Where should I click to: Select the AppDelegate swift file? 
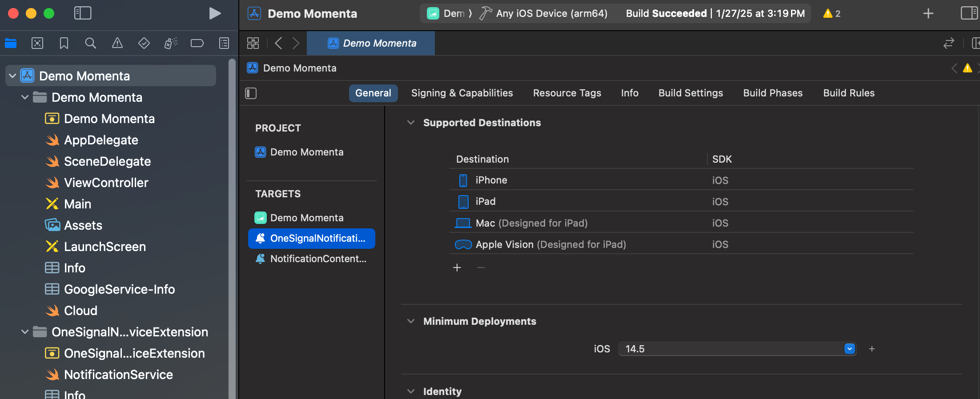101,140
